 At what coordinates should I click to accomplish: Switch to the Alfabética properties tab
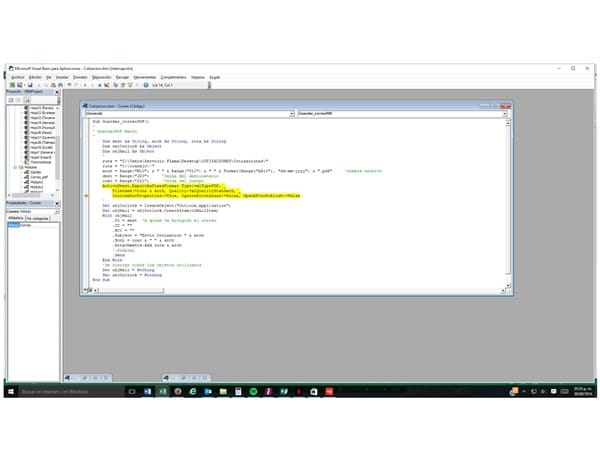[x=16, y=218]
